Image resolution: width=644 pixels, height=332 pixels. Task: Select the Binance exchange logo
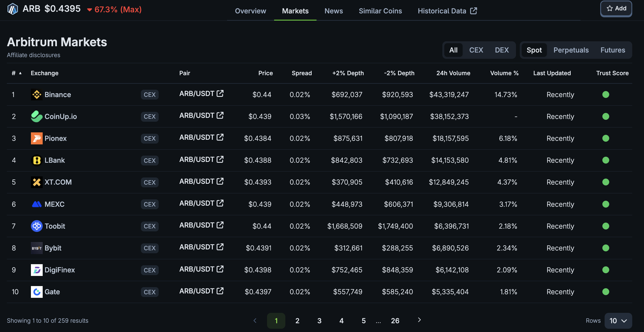click(36, 95)
